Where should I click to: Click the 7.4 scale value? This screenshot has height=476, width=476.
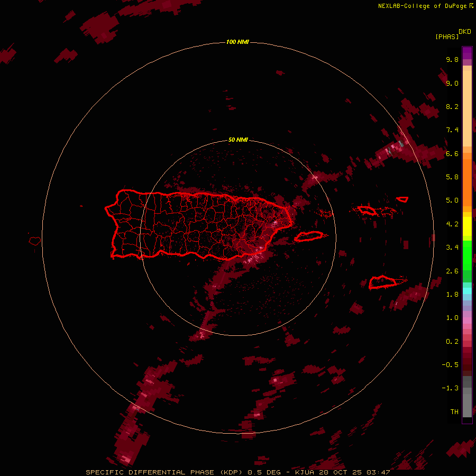coord(452,130)
